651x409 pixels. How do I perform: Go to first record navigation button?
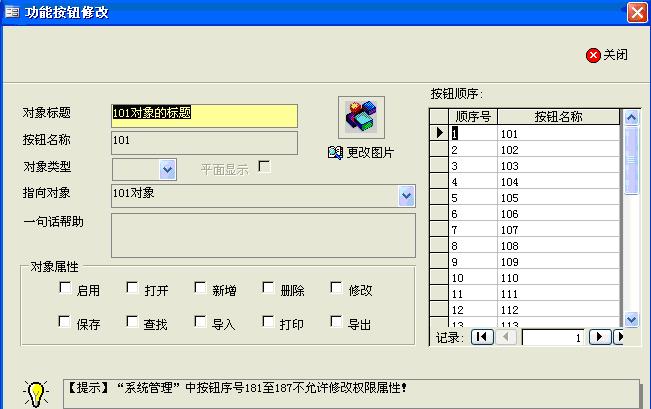point(481,338)
